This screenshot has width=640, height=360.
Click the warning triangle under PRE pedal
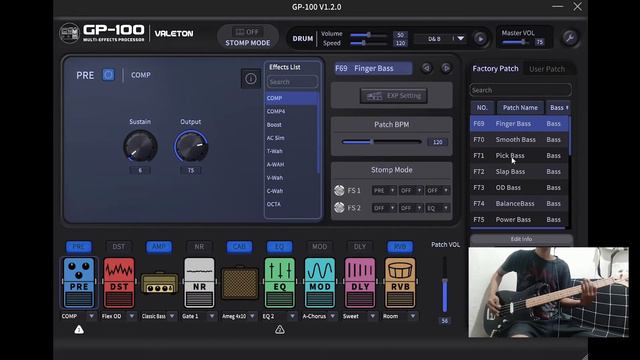79,329
